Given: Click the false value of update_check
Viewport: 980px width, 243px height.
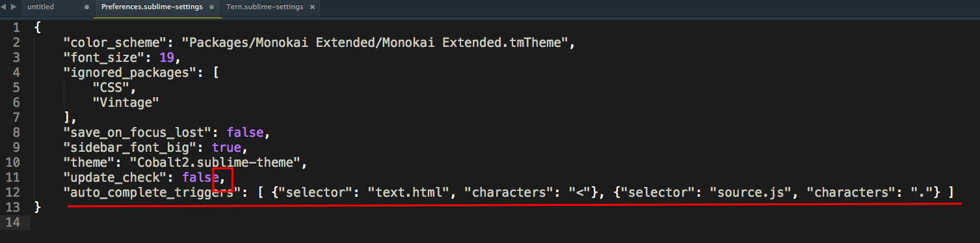Looking at the screenshot, I should 200,177.
